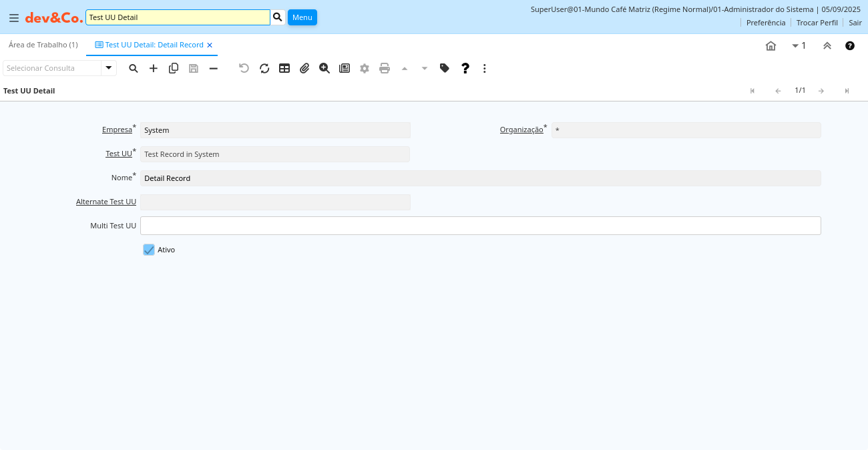Collapse the header with double chevron

[x=827, y=45]
